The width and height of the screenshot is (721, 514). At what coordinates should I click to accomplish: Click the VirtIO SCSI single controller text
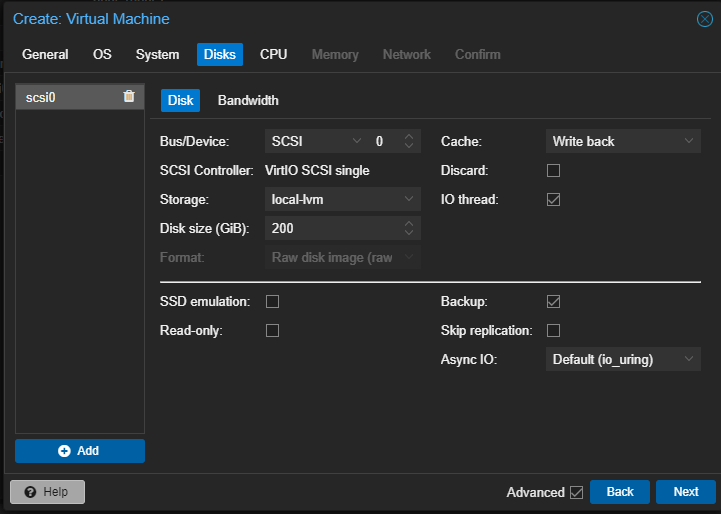(317, 171)
